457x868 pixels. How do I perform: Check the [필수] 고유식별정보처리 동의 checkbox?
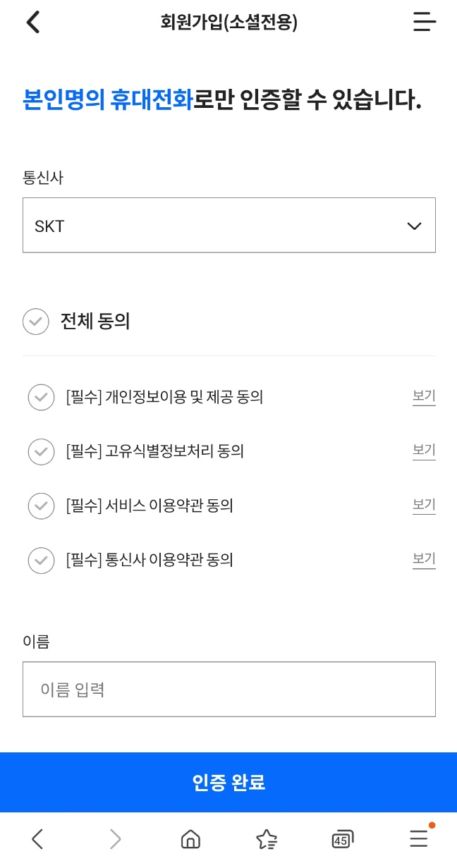[41, 452]
